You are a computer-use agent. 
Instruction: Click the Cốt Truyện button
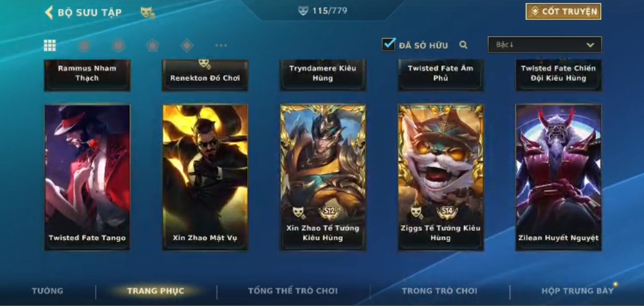point(563,12)
